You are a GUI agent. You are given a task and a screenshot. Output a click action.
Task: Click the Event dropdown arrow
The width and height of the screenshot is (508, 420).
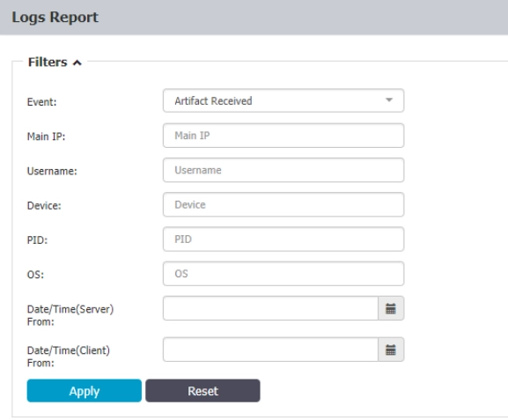click(389, 100)
